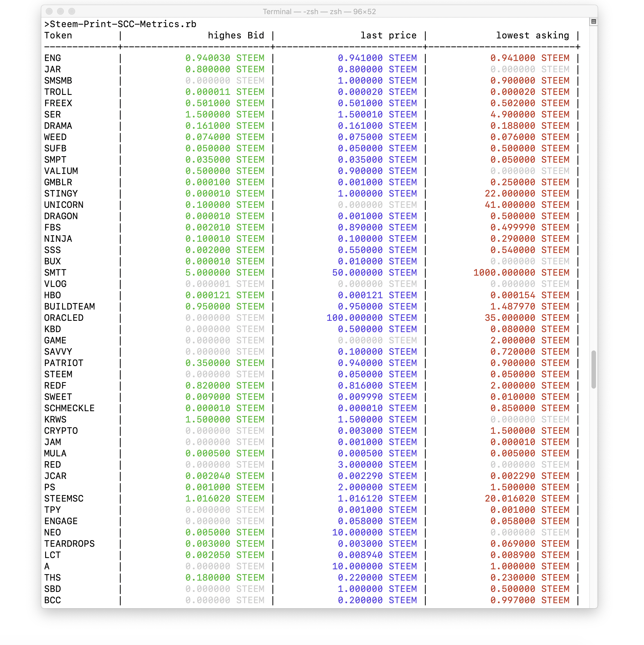Click REDF last price 0.816000 STEEM
644x645 pixels.
point(377,386)
